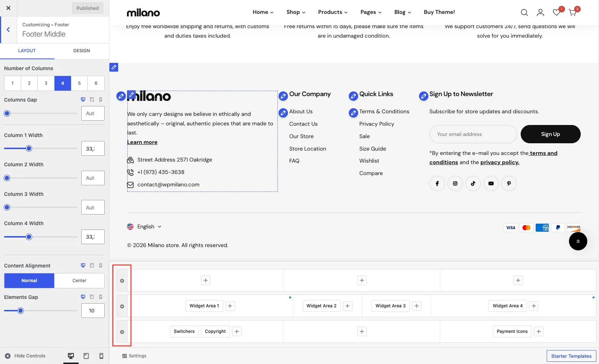The image size is (599, 364).
Task: Switch to the tablet preview in the bottom bar
Action: [86, 356]
